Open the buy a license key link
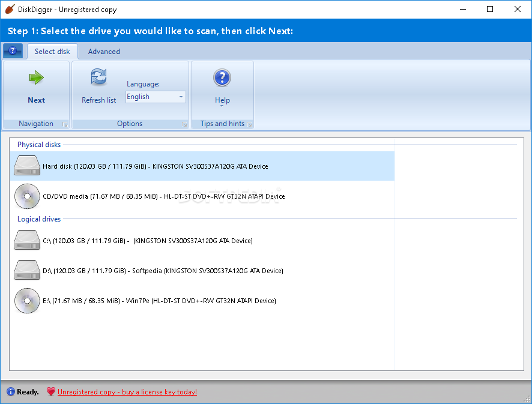Viewport: 532px width, 404px height. [127, 392]
